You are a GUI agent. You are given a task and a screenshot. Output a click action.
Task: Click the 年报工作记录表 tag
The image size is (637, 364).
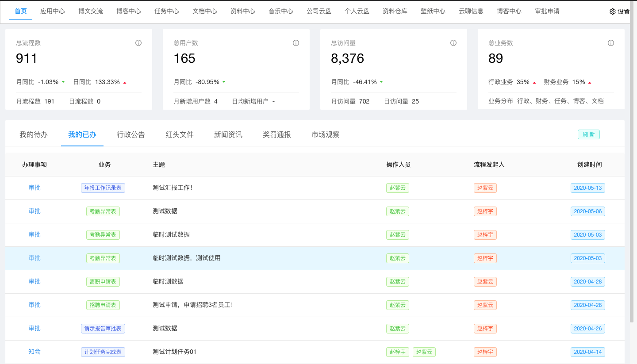pyautogui.click(x=103, y=188)
